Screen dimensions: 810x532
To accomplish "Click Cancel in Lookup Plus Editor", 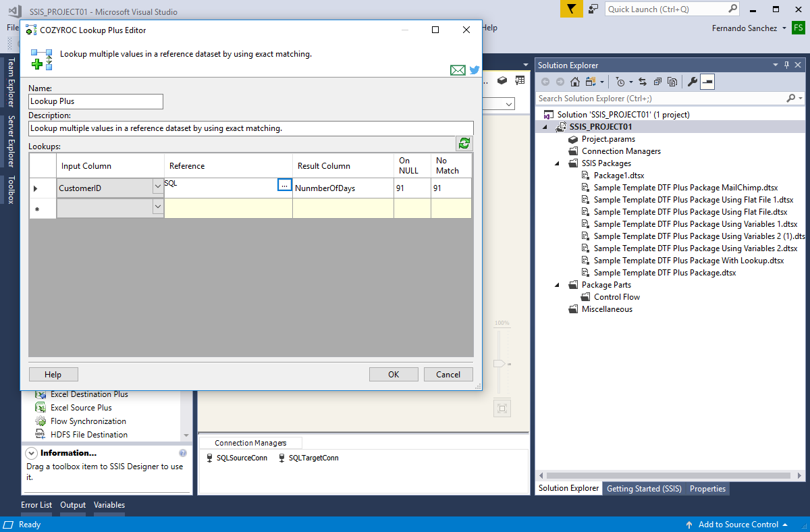I will [448, 375].
